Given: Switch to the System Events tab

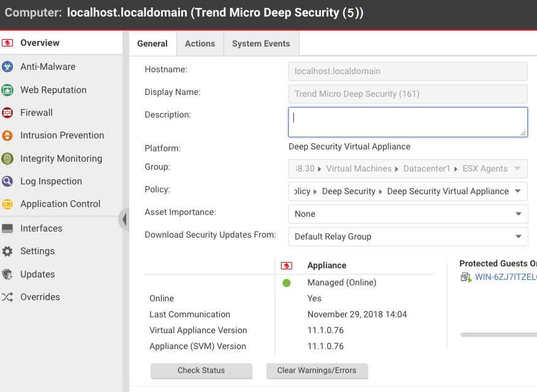Looking at the screenshot, I should [261, 43].
